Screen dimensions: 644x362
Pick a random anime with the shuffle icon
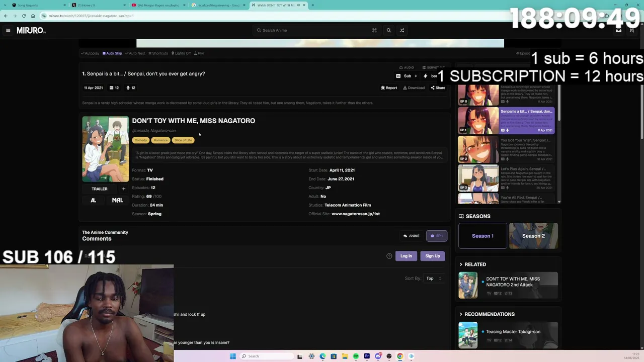coord(402,30)
